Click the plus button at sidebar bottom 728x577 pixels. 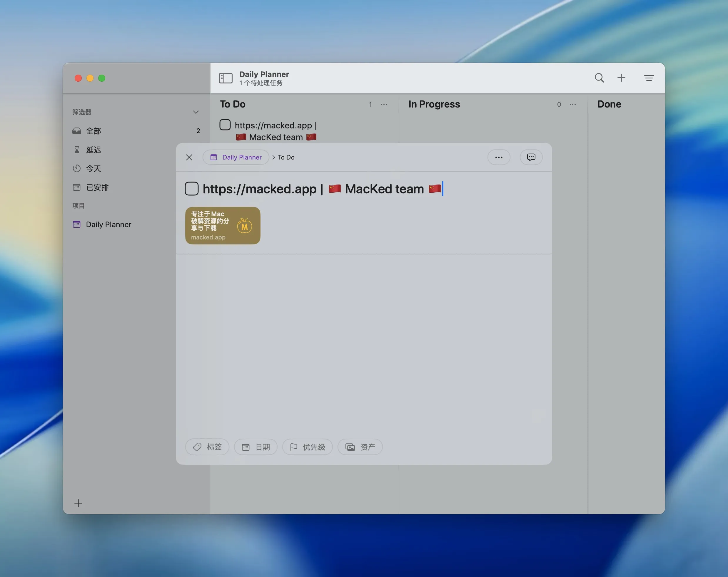78,503
